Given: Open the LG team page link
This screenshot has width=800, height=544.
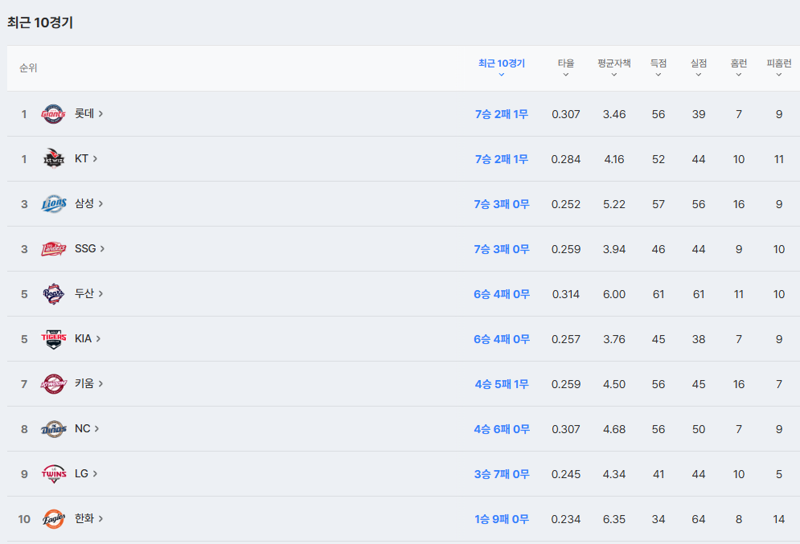Looking at the screenshot, I should click(x=86, y=473).
